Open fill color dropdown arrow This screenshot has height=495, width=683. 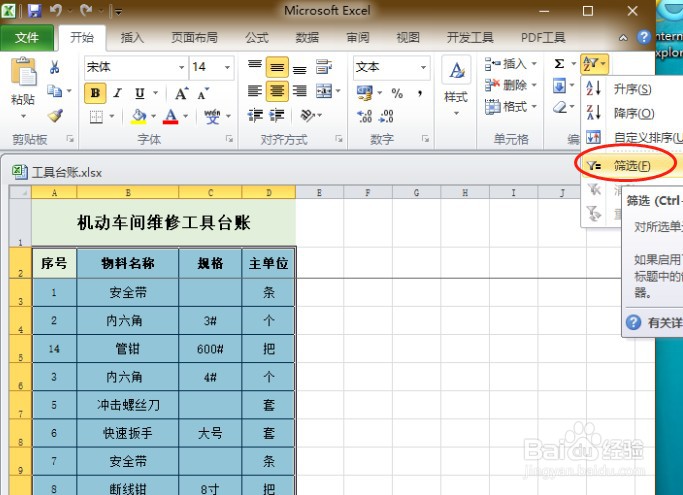pos(153,116)
